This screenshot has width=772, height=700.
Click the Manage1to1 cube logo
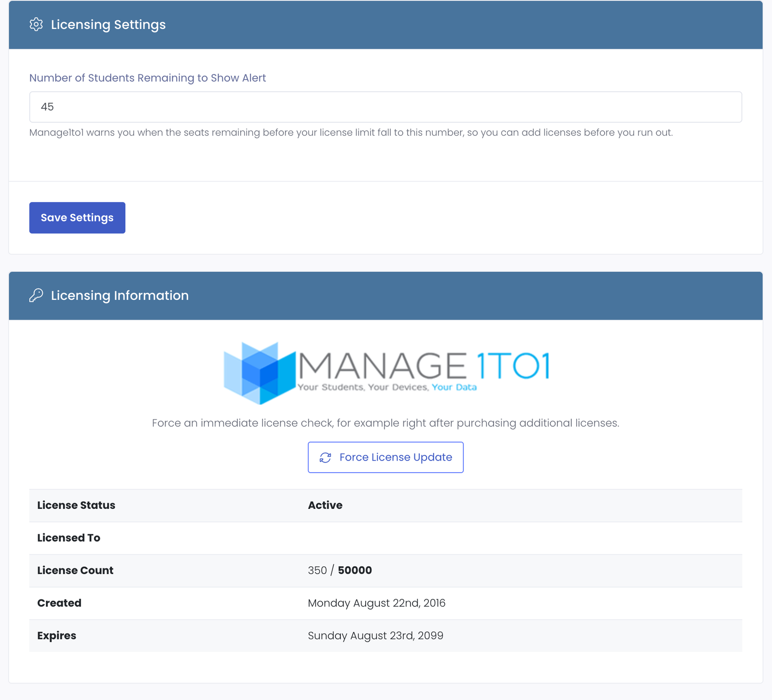(260, 373)
